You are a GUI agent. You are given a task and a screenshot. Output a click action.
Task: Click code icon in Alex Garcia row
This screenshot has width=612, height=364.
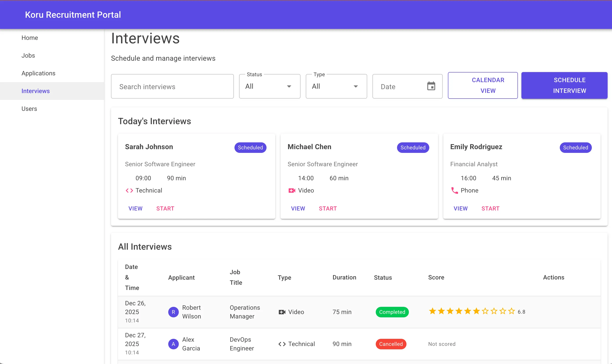point(282,344)
